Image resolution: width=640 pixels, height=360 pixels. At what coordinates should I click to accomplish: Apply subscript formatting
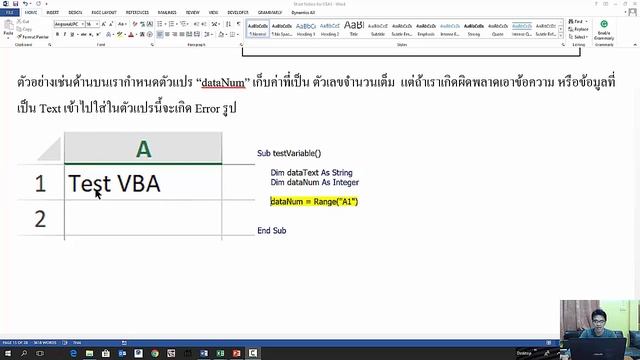coord(91,35)
